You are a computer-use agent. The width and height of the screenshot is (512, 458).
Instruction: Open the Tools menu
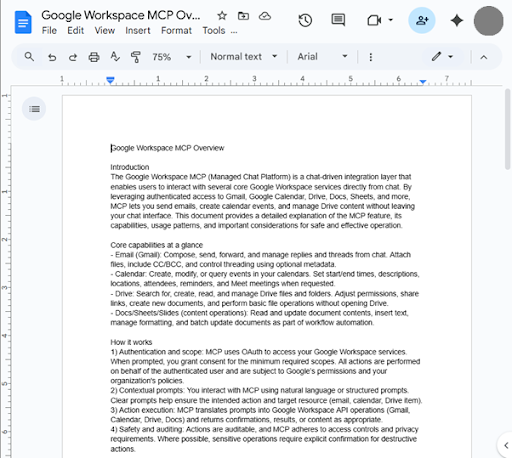pyautogui.click(x=214, y=31)
